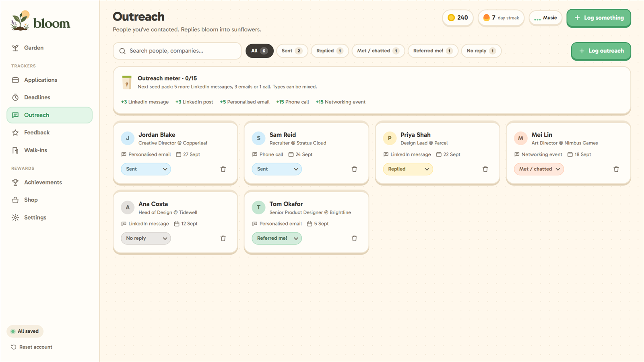Open the Shop page
This screenshot has height=362, width=644.
50,200
